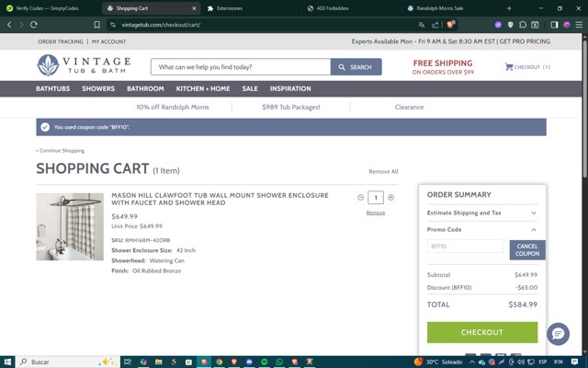The width and height of the screenshot is (588, 368).
Task: Click the browser address bar URL
Action: pos(161,25)
